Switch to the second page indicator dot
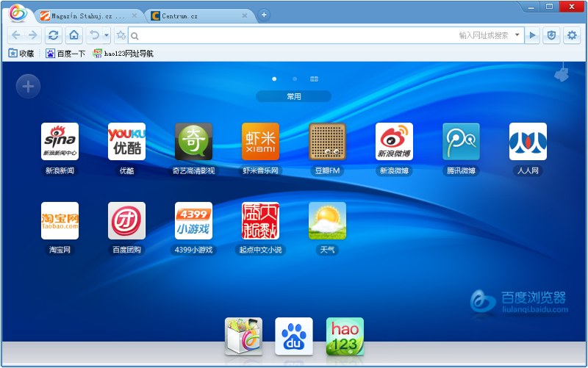Viewport: 588px width, 368px height. point(295,79)
